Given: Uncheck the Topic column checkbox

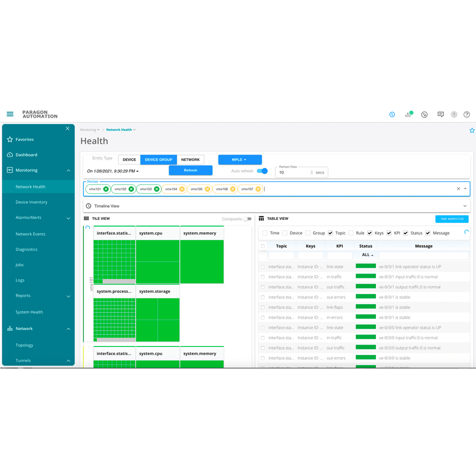Looking at the screenshot, I should 330,233.
